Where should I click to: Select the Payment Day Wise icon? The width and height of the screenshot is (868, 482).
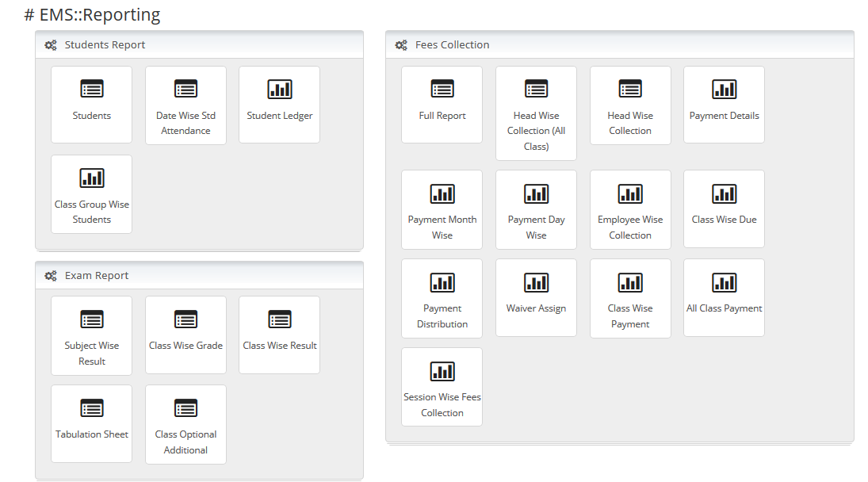[537, 194]
